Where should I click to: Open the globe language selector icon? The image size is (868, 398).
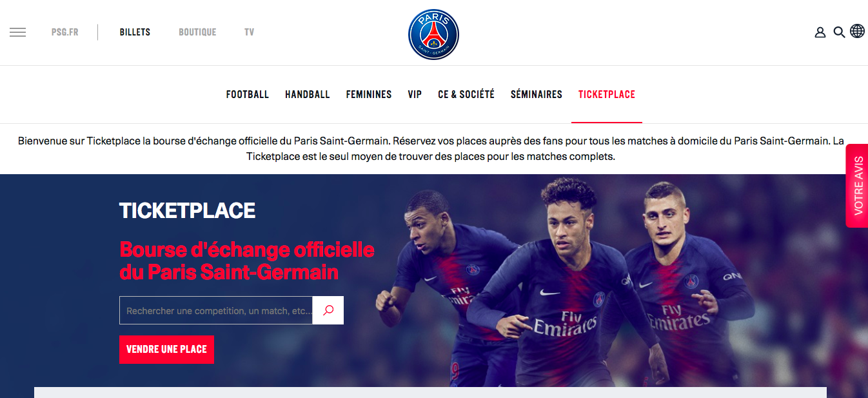(x=857, y=31)
